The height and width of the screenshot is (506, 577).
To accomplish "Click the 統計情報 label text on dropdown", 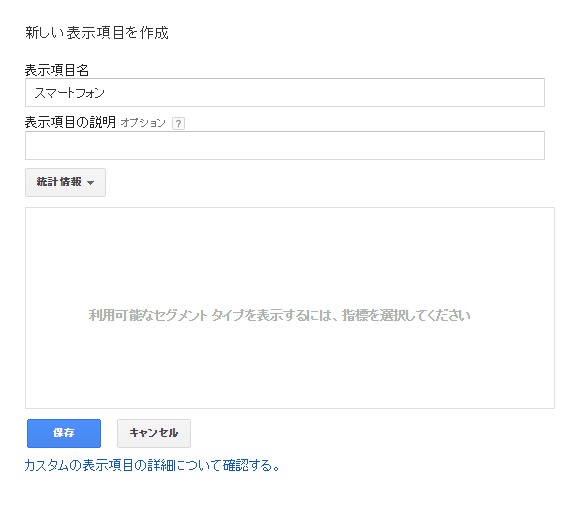I will point(59,182).
